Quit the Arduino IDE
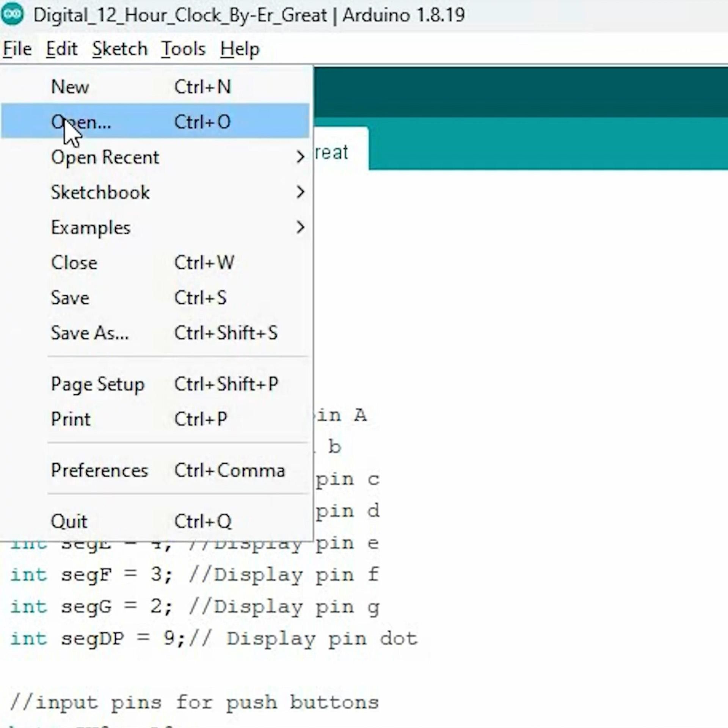The width and height of the screenshot is (728, 728). pyautogui.click(x=69, y=521)
